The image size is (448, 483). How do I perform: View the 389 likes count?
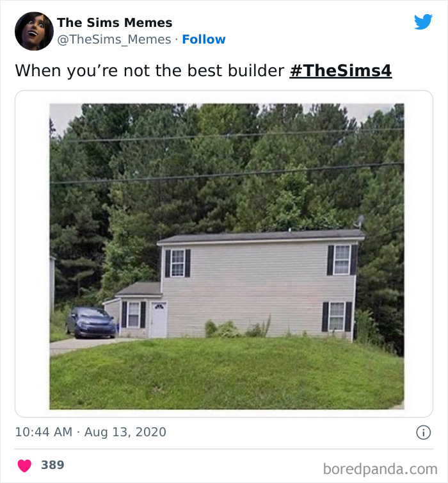pyautogui.click(x=52, y=465)
